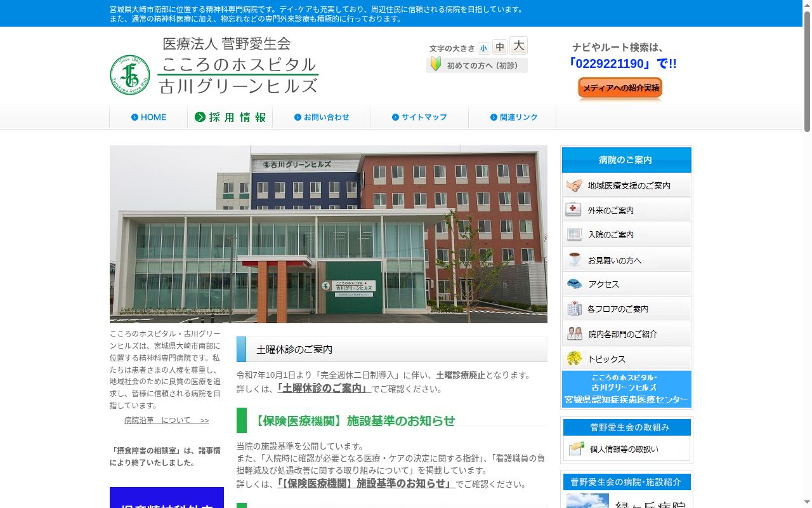Open the サイトマップ navigation item
The image size is (812, 508).
pos(419,117)
